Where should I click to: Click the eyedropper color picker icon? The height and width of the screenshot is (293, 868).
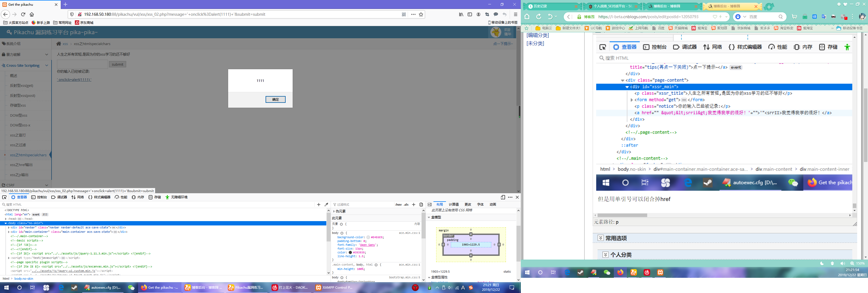(326, 204)
